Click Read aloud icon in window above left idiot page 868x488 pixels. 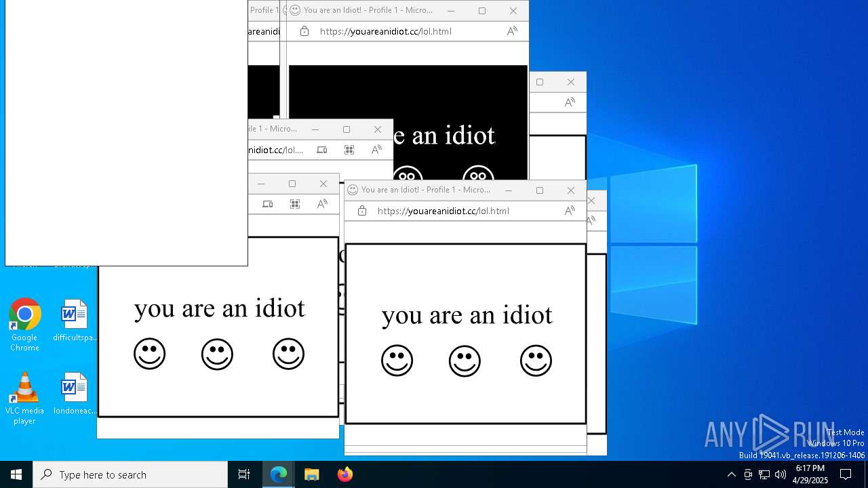point(322,204)
